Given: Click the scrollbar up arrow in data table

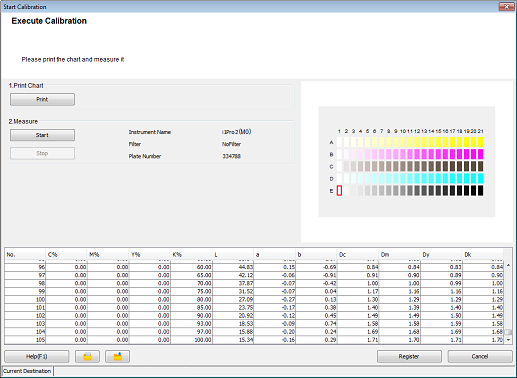Looking at the screenshot, I should (x=508, y=265).
